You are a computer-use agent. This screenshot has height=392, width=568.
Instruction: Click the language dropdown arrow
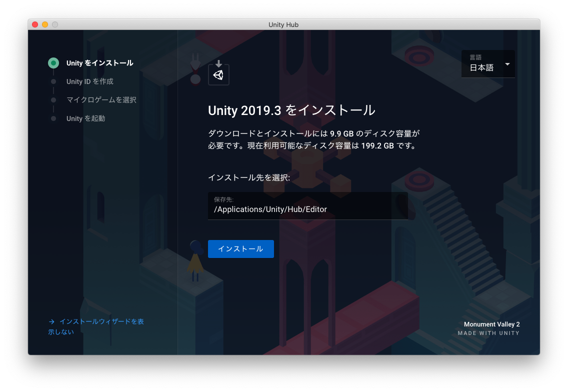coord(507,64)
